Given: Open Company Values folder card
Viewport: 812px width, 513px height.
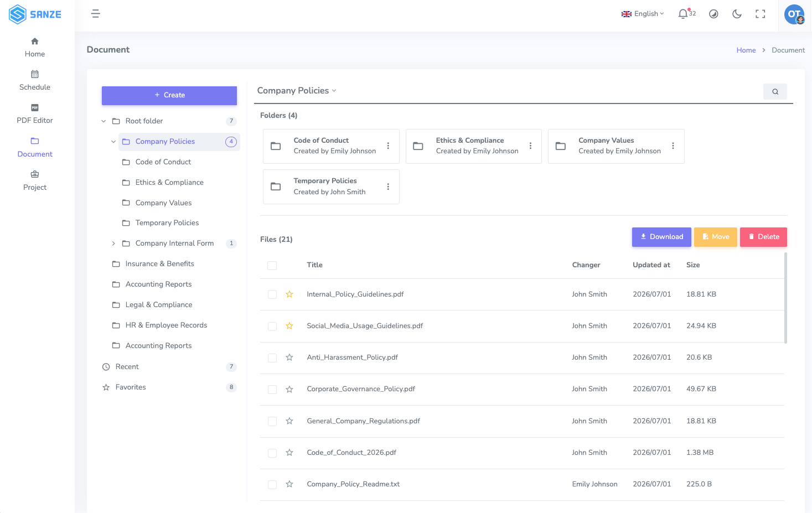Looking at the screenshot, I should pyautogui.click(x=616, y=146).
